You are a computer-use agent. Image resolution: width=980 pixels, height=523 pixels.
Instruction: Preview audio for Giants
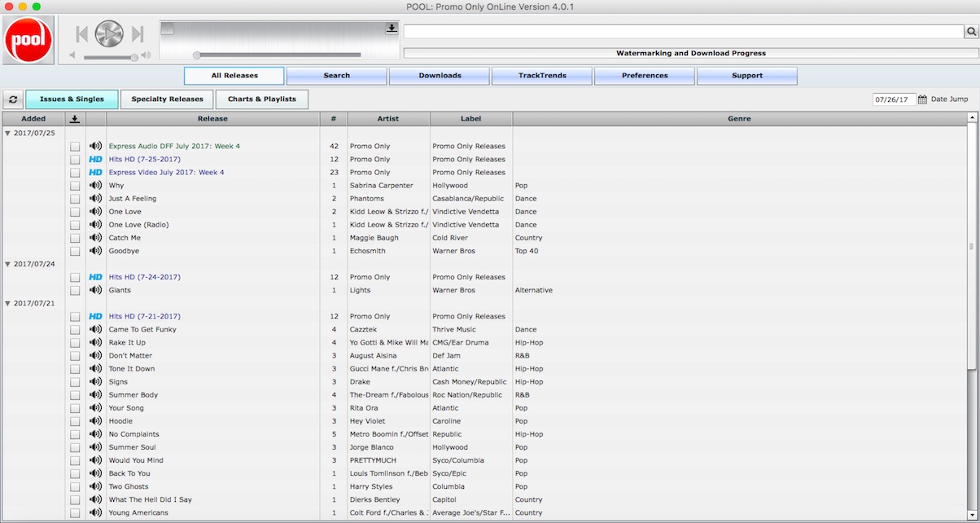click(x=95, y=290)
